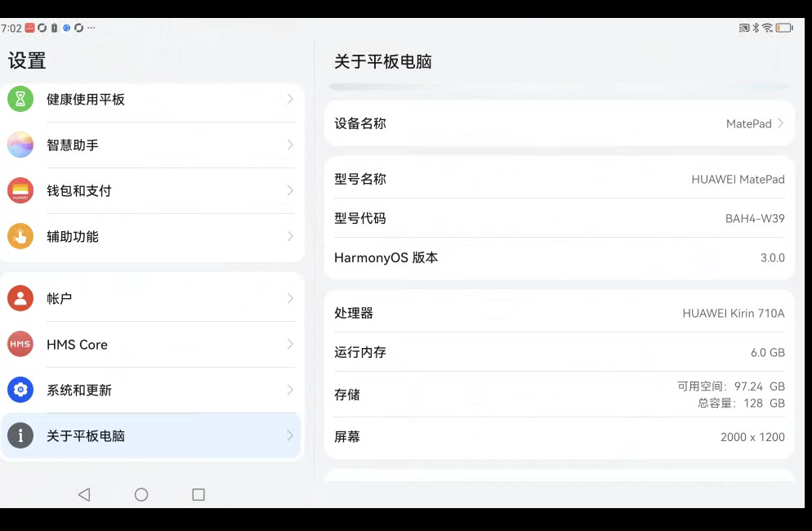The height and width of the screenshot is (531, 812).
Task: Tap processor value HUAWEI Kirin 710A
Action: (x=734, y=313)
